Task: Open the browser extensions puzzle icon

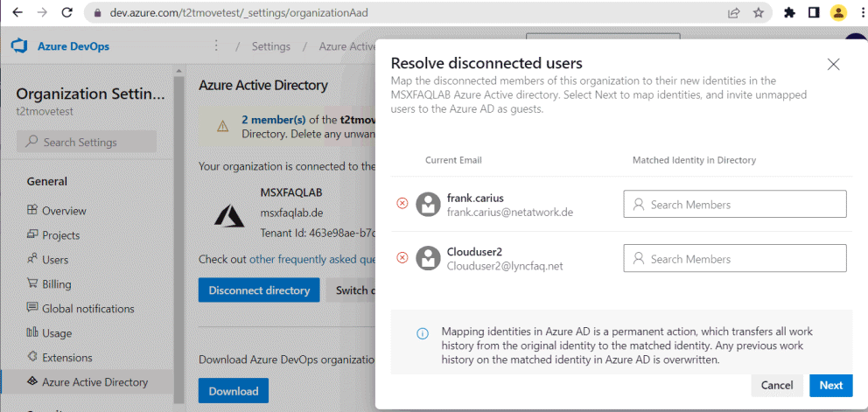Action: tap(790, 13)
